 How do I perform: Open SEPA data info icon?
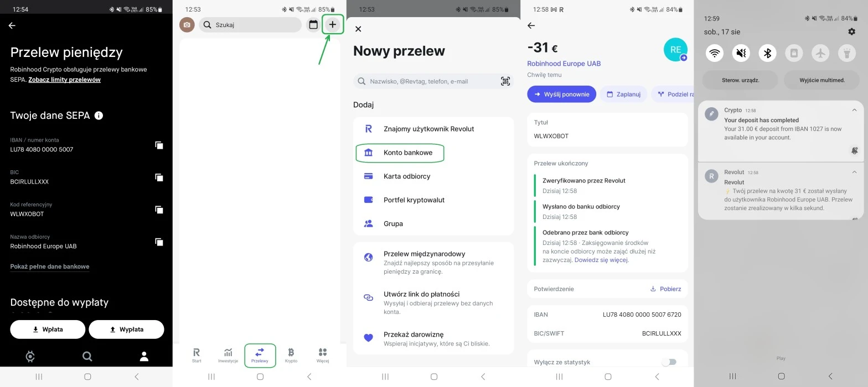(x=99, y=116)
